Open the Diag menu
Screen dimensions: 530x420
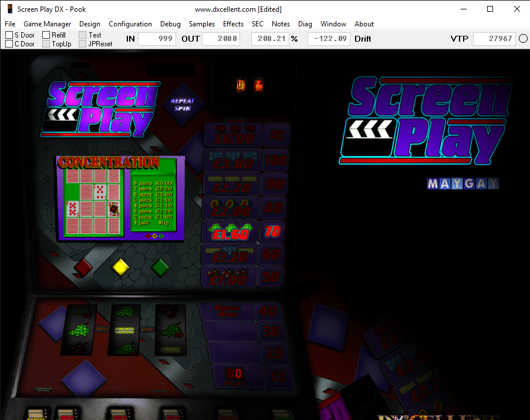(x=305, y=24)
